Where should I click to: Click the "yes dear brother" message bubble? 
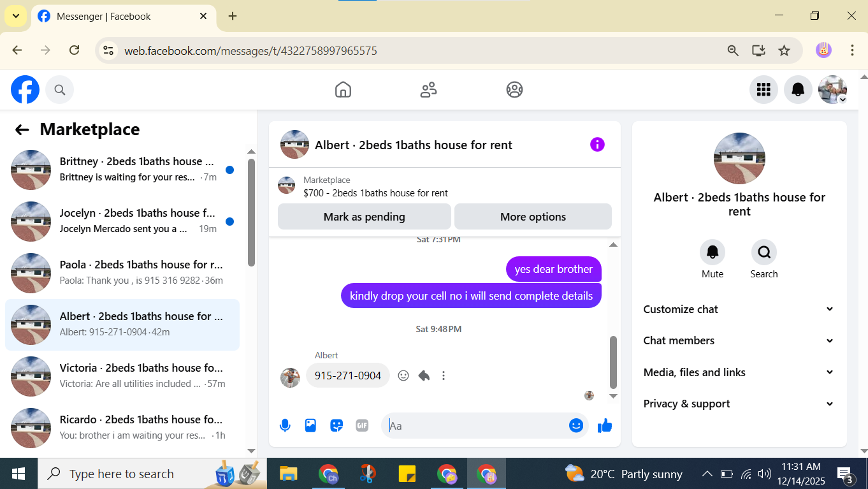pos(554,269)
